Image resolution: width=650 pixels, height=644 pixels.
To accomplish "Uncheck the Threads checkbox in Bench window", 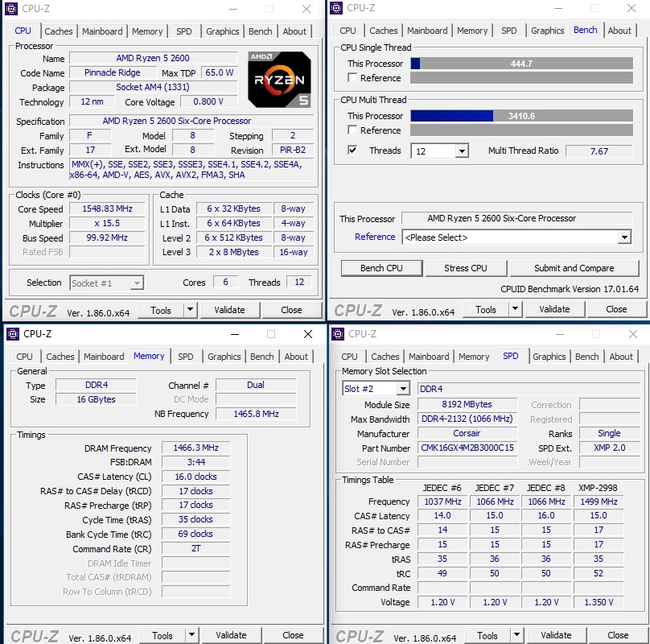I will coord(352,151).
